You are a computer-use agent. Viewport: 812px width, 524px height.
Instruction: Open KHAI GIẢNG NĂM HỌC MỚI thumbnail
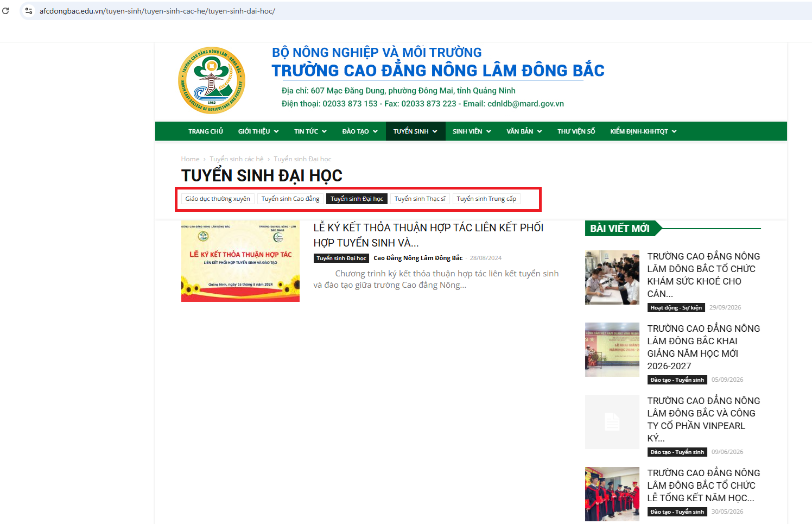pos(612,350)
